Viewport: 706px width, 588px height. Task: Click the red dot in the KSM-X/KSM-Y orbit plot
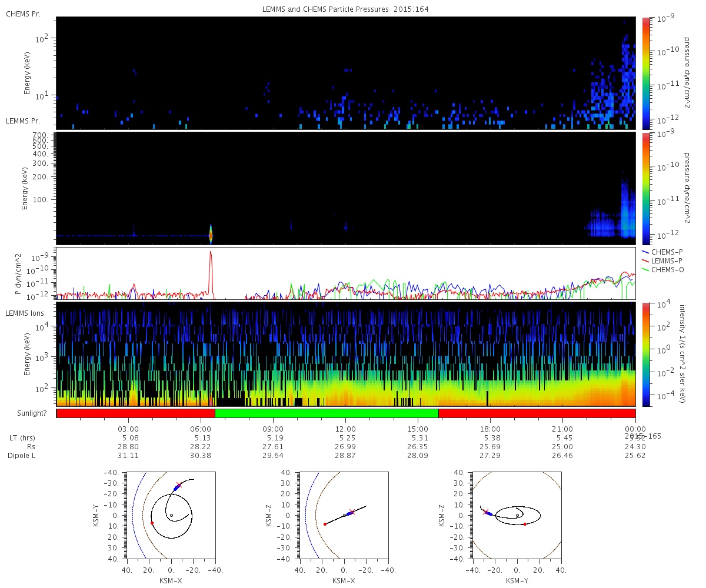point(152,523)
